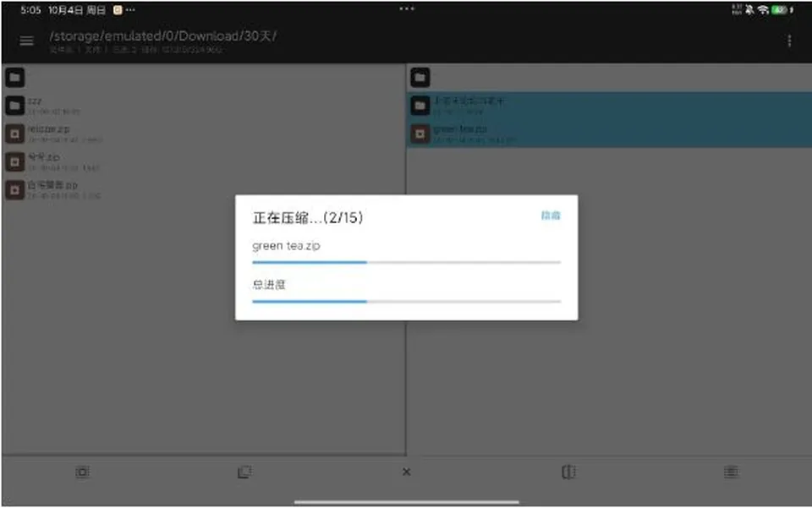Tap the 5:05 clock in the status bar
812x508 pixels.
(30, 10)
